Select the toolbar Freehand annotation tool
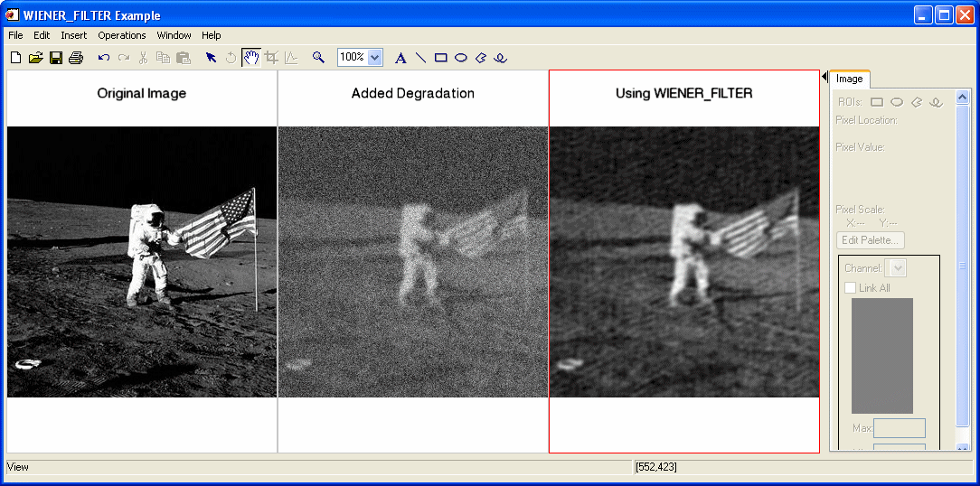The image size is (980, 486). coord(500,58)
